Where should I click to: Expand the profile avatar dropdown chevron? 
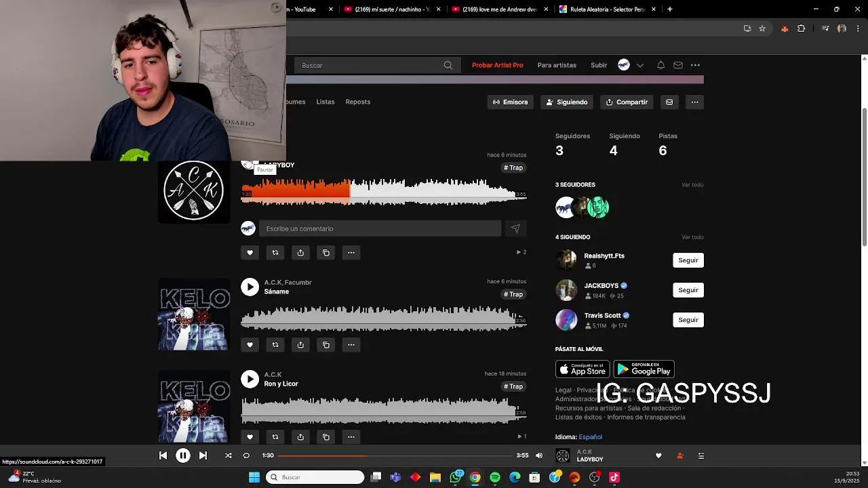pos(639,65)
